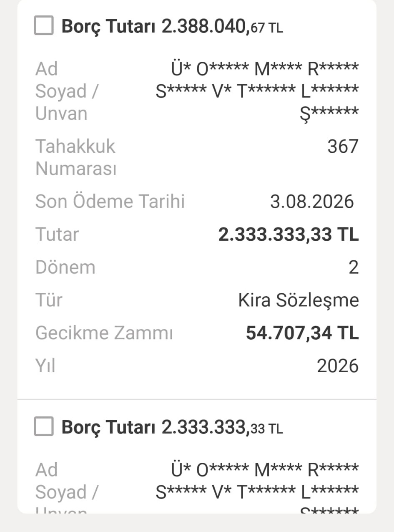
Task: Select the bold Tutar row amount 2.333.333,33 TL
Action: tap(289, 234)
